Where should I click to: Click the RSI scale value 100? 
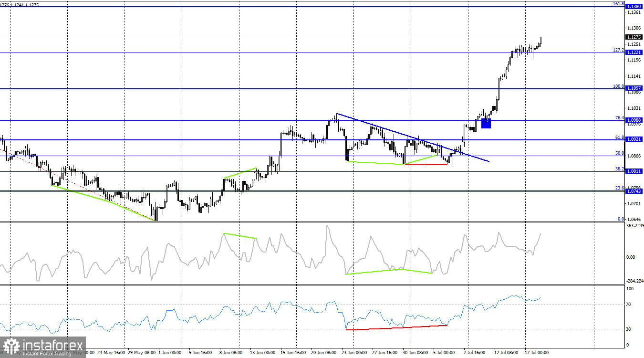pyautogui.click(x=630, y=289)
